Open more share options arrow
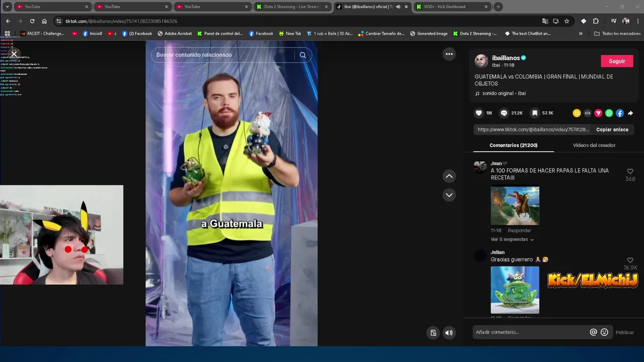Viewport: 644px width, 362px height. click(x=630, y=113)
